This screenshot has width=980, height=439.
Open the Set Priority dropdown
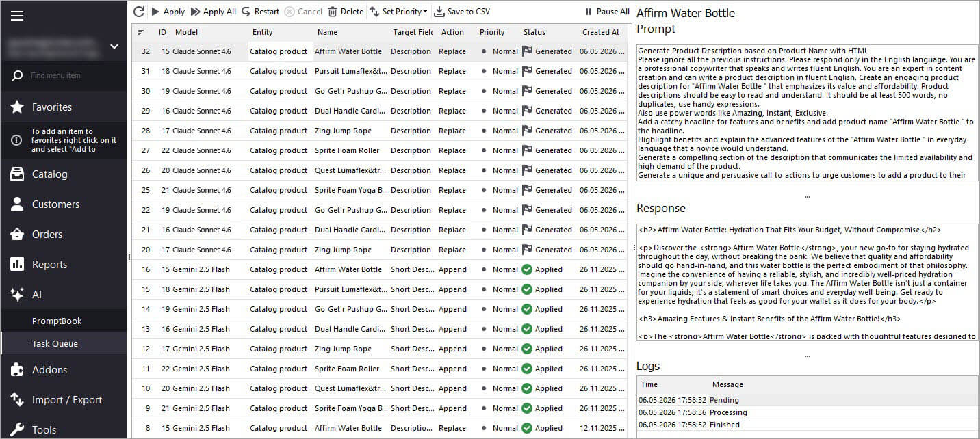click(398, 12)
